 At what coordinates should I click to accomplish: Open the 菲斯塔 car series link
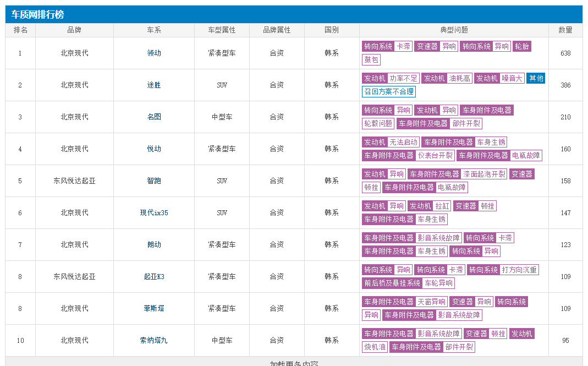[154, 309]
